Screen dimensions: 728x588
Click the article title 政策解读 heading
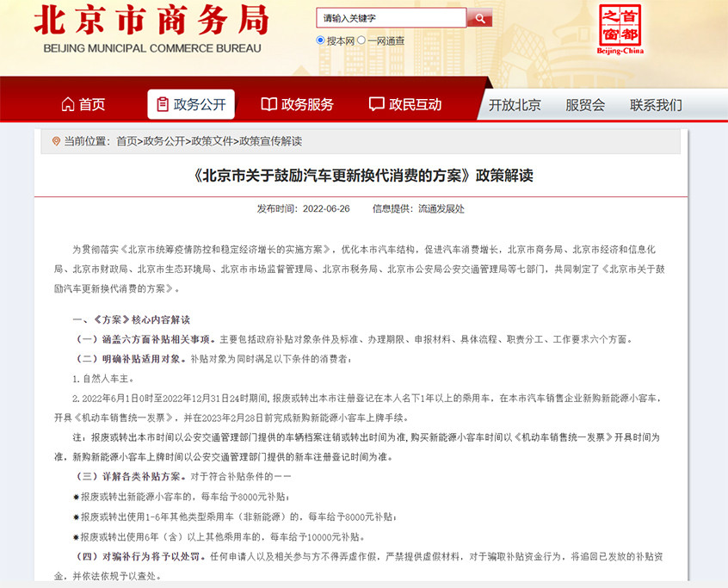tap(362, 176)
